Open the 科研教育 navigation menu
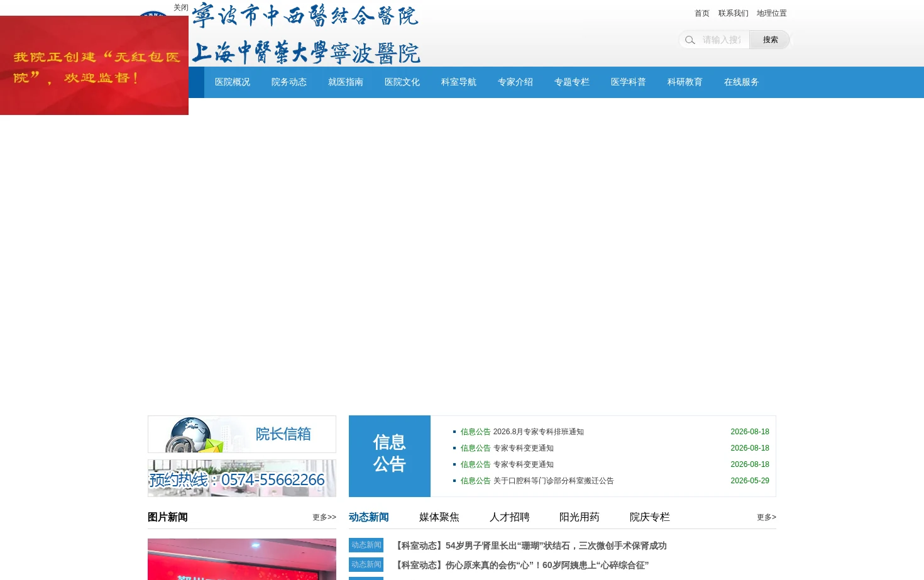The image size is (924, 580). pos(685,82)
